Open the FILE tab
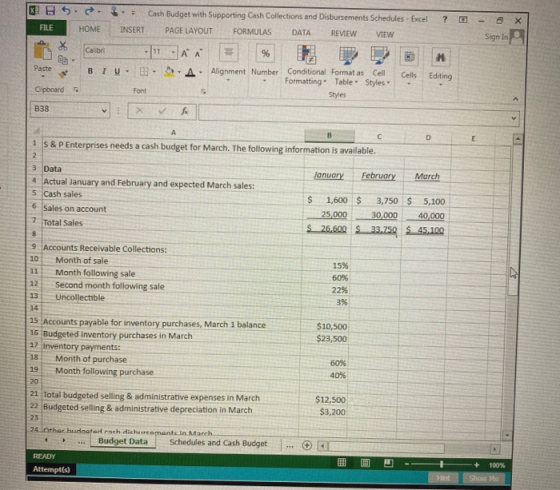Screen dimensions: 560x490 (46, 28)
